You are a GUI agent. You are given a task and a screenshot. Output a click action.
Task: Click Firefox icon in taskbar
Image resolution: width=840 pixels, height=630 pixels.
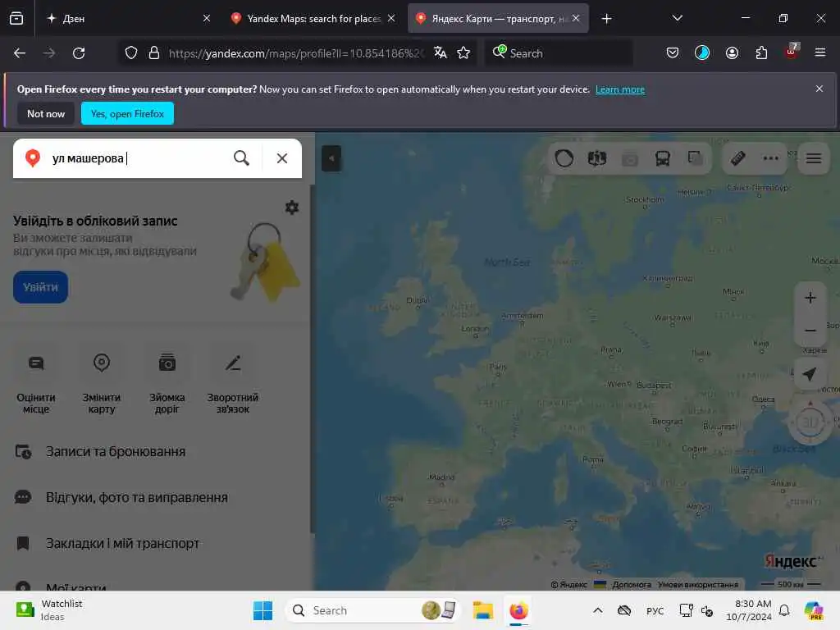518,610
